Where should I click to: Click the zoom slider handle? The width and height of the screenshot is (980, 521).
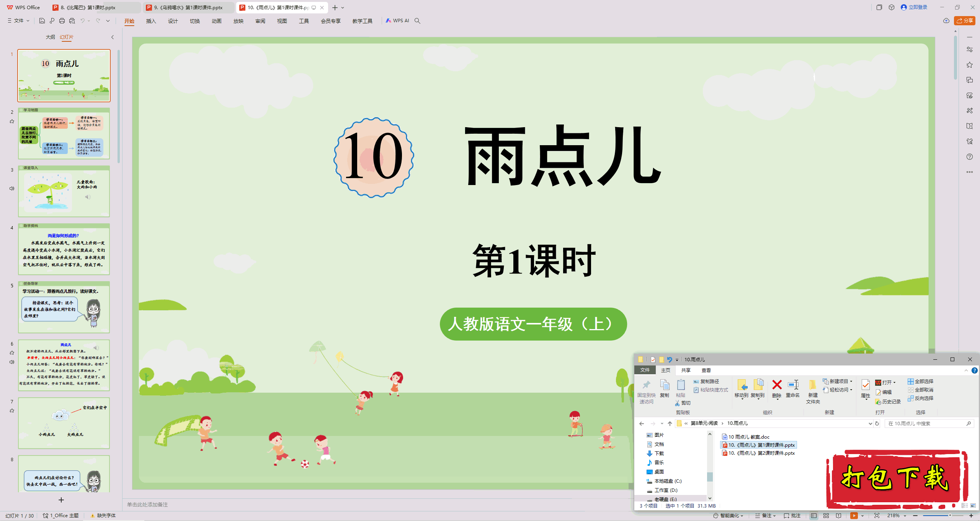click(x=950, y=516)
